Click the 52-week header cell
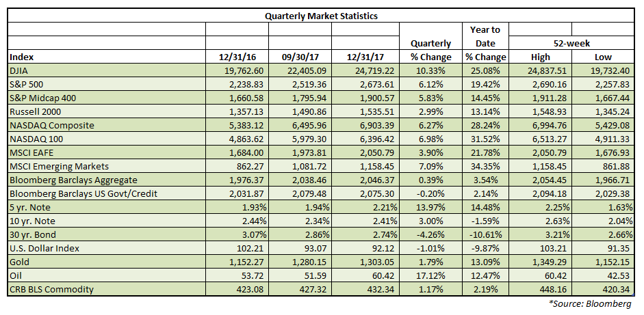 pos(571,43)
